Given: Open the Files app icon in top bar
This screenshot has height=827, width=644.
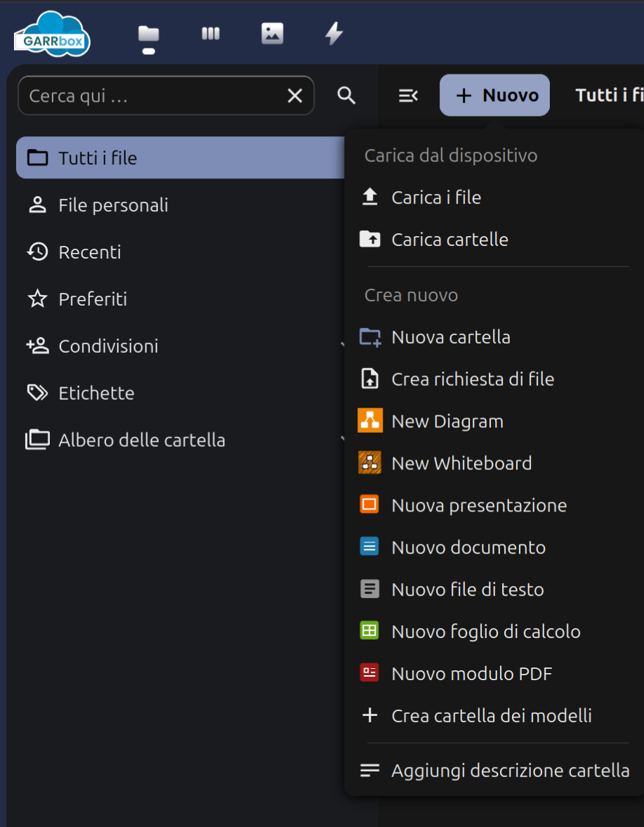Looking at the screenshot, I should [x=148, y=34].
